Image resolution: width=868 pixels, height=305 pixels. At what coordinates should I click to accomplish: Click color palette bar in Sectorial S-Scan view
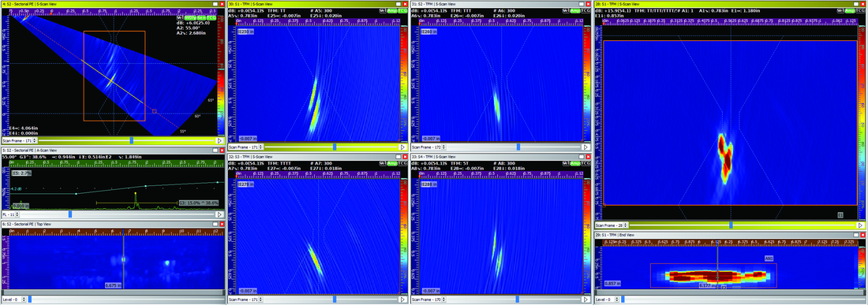coord(221,76)
